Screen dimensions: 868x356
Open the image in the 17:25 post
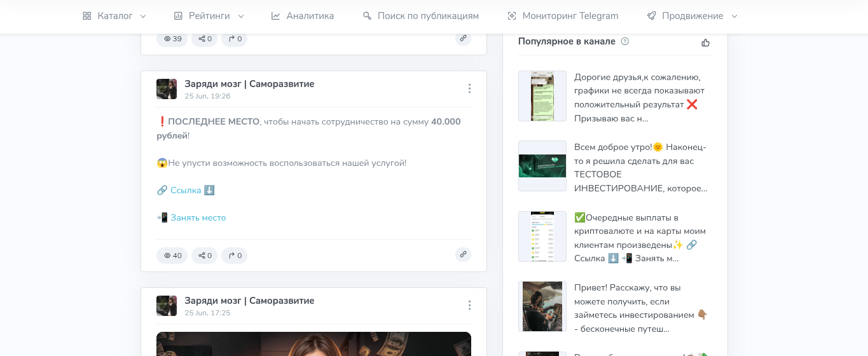point(313,344)
